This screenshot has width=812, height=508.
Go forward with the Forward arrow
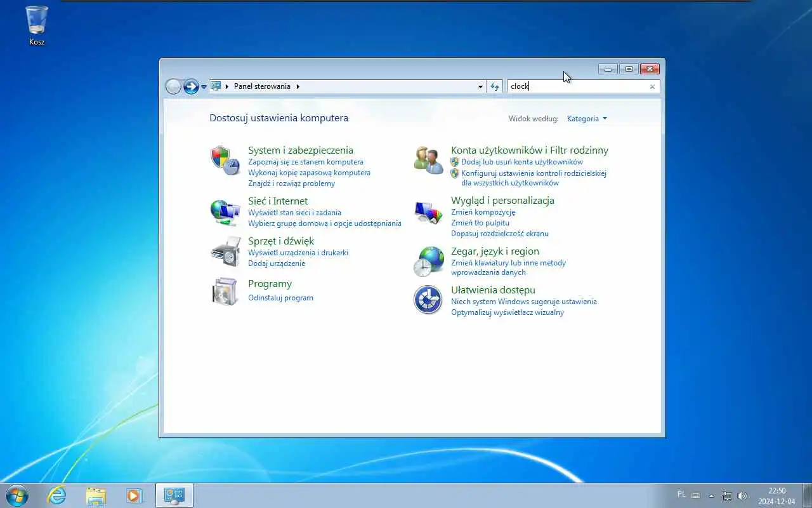(191, 86)
